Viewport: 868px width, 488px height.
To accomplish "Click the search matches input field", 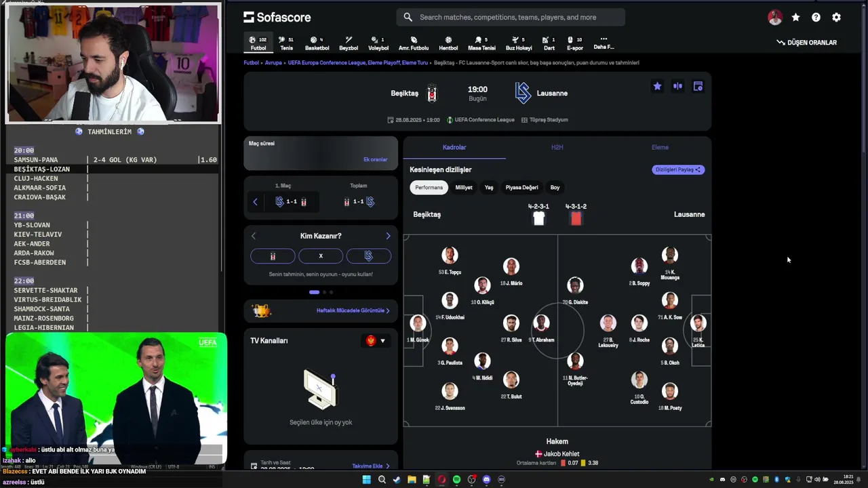I will click(x=511, y=17).
